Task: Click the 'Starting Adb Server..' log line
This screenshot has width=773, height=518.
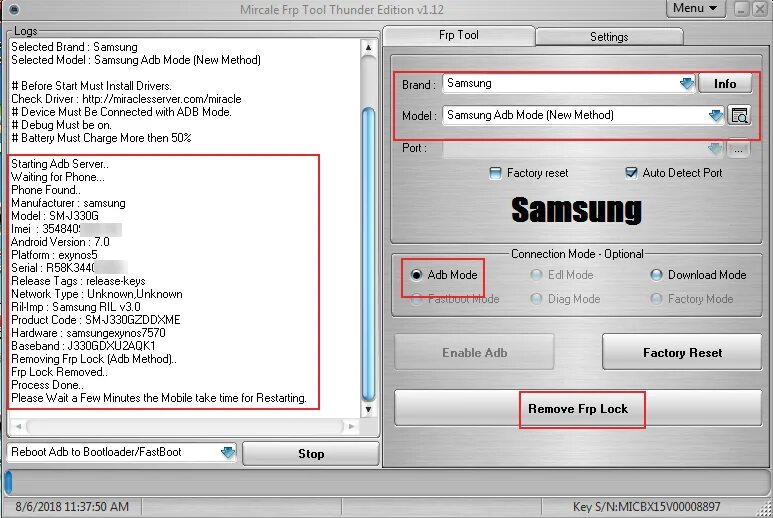Action: pyautogui.click(x=60, y=164)
